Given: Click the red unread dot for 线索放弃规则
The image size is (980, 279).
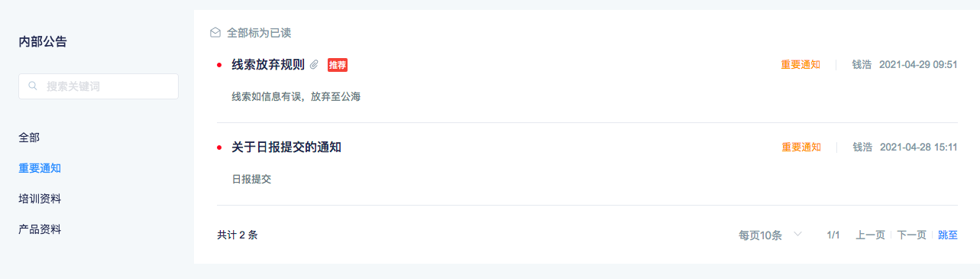Looking at the screenshot, I should coord(220,65).
